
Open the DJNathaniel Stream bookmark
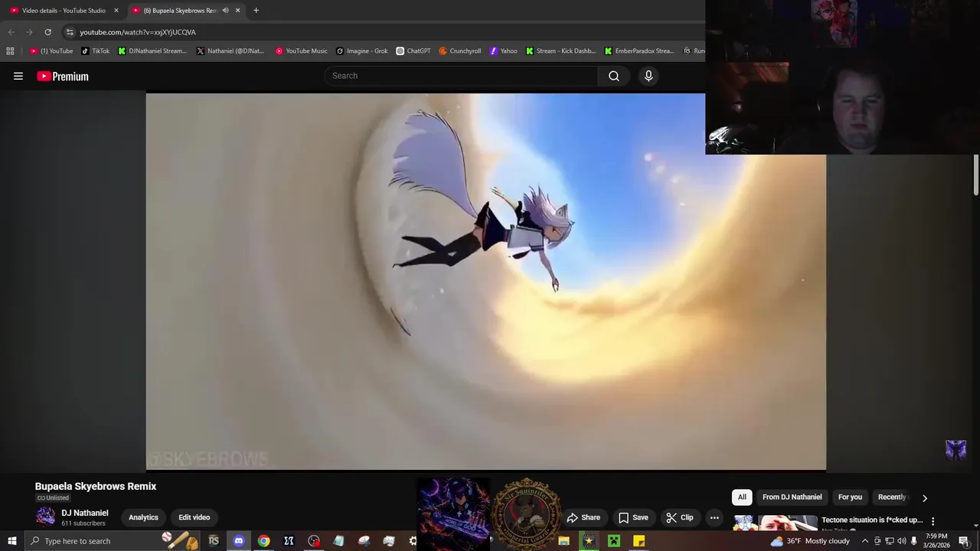pos(152,51)
